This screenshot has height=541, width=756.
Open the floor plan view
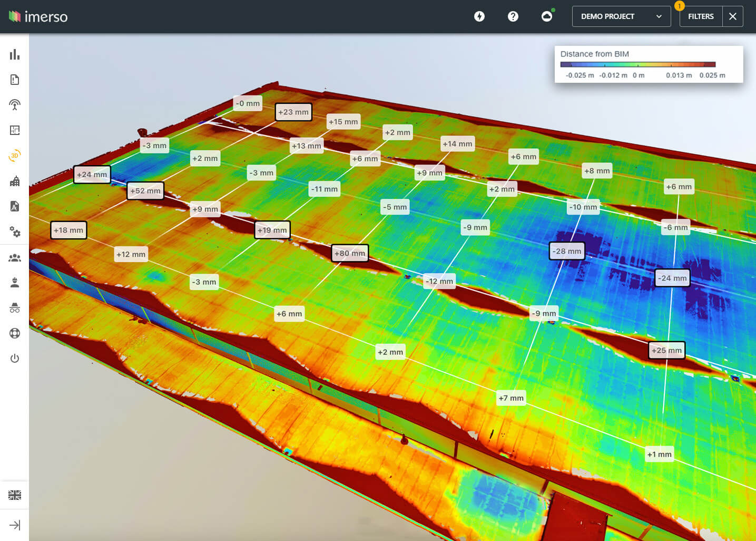point(14,130)
